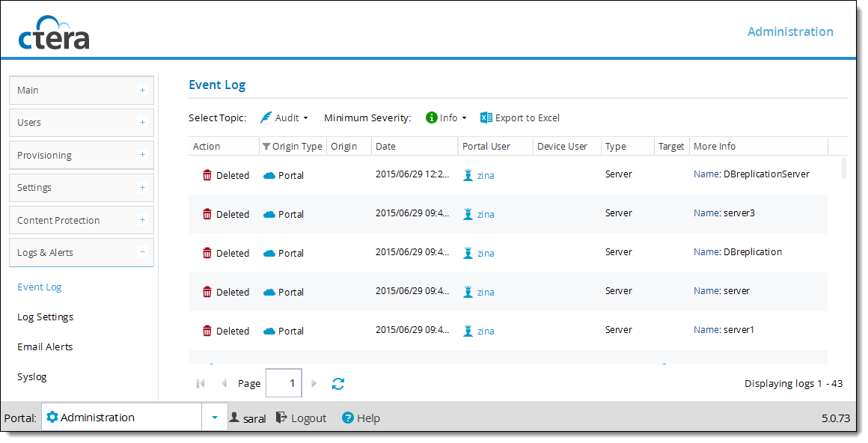Open Help from bottom bar
Screen dimensions: 868x443
(x=361, y=418)
